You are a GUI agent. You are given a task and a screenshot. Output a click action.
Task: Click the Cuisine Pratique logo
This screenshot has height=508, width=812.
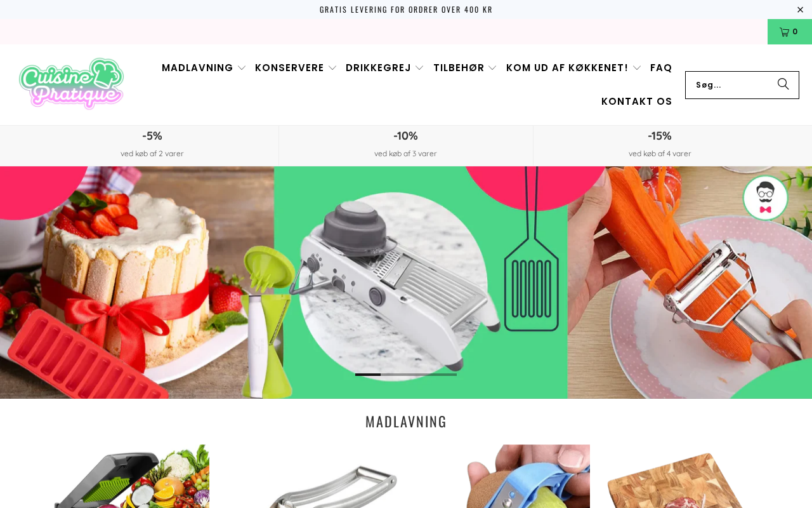click(71, 84)
